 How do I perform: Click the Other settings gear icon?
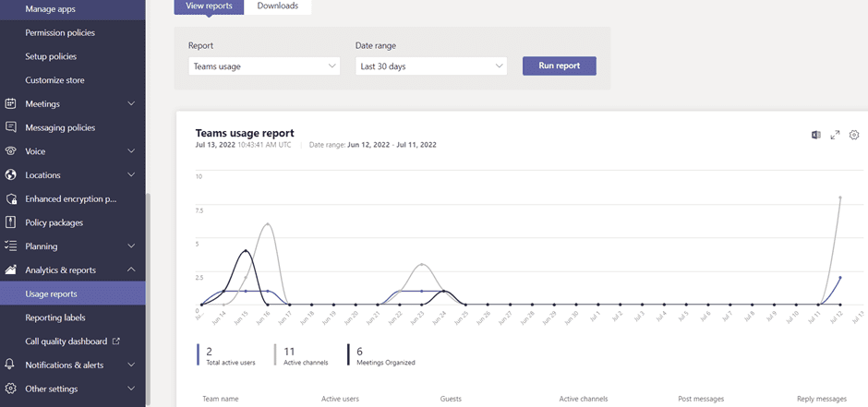point(10,389)
